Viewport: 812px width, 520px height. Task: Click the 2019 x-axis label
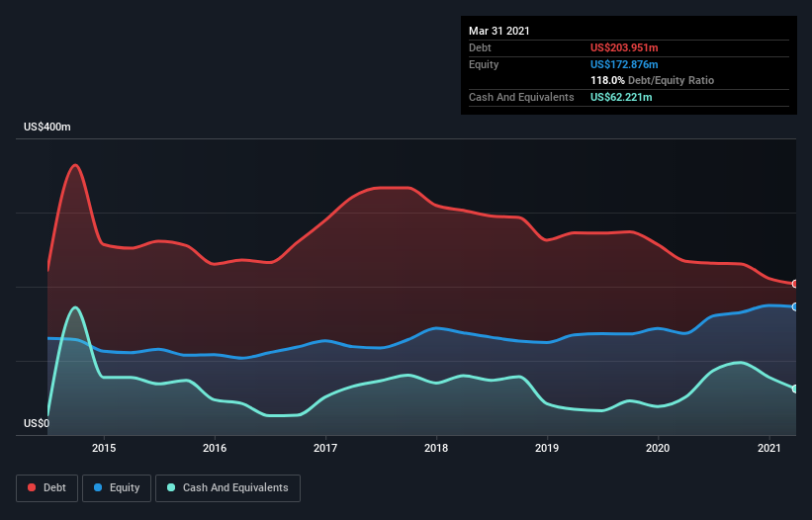point(547,448)
